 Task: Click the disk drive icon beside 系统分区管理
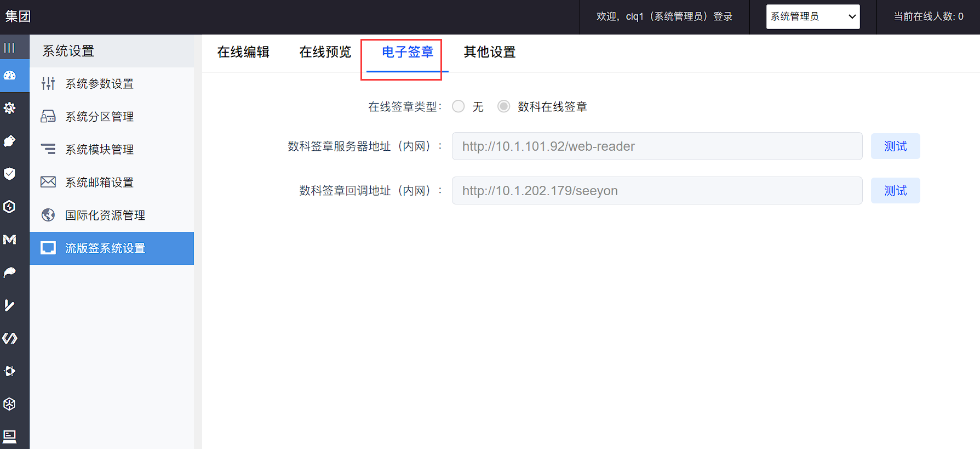pos(48,116)
